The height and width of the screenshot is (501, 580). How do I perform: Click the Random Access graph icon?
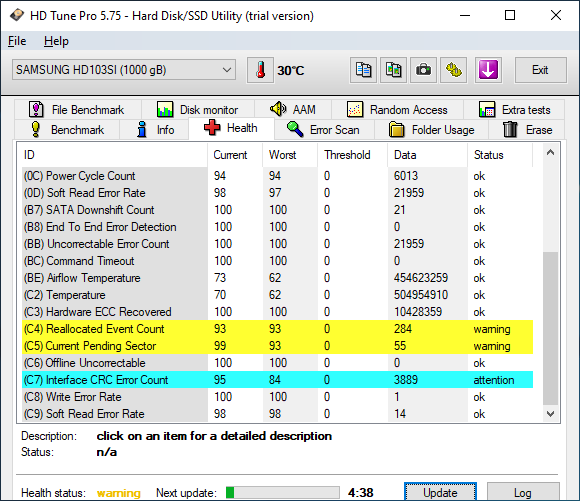355,110
